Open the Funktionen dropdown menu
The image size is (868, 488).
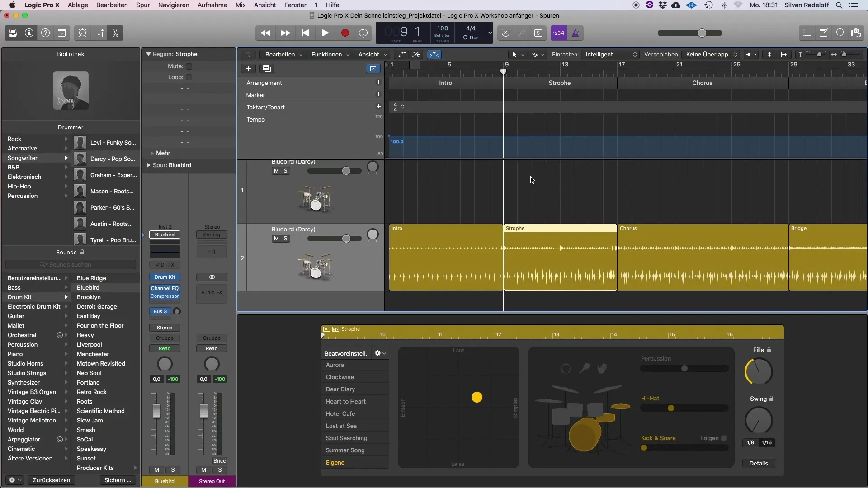(330, 55)
